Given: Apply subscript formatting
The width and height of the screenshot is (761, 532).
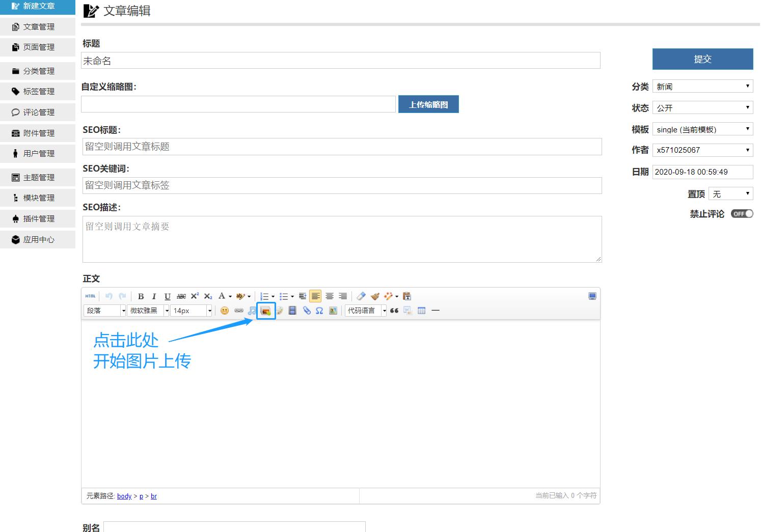Looking at the screenshot, I should pyautogui.click(x=208, y=296).
